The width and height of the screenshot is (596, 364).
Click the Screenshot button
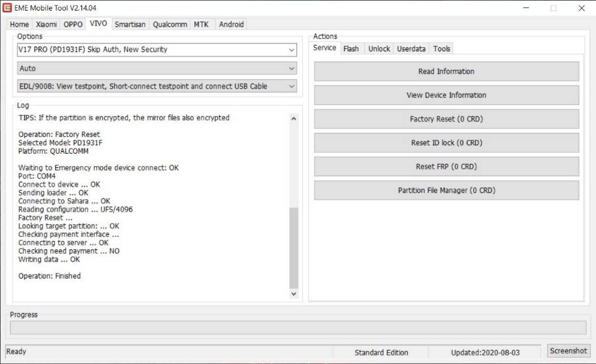[x=568, y=351]
